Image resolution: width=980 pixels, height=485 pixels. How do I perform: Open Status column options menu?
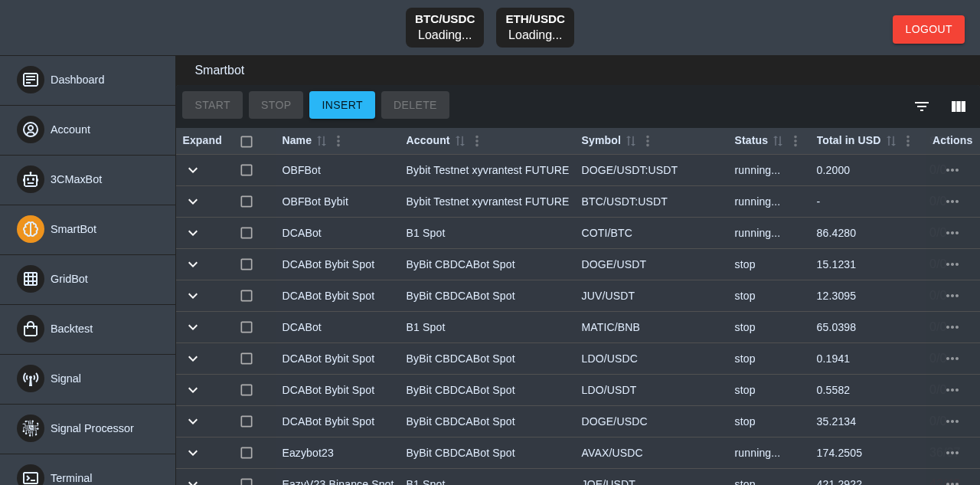tap(795, 141)
